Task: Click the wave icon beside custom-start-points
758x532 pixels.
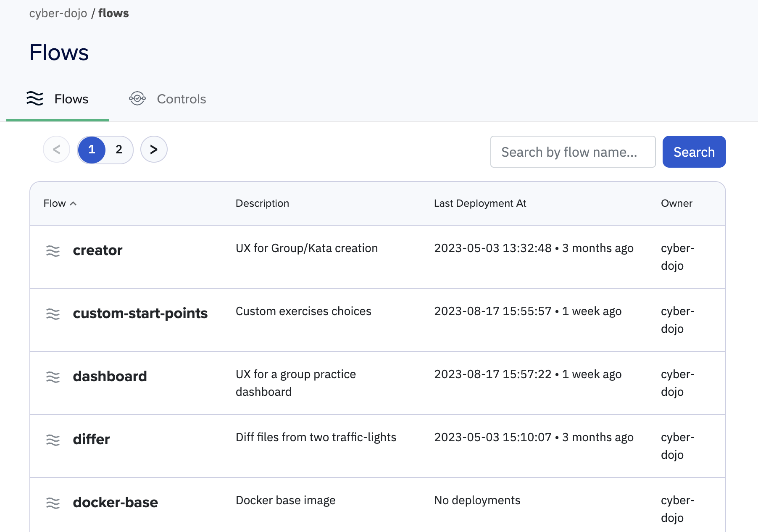Action: (53, 314)
